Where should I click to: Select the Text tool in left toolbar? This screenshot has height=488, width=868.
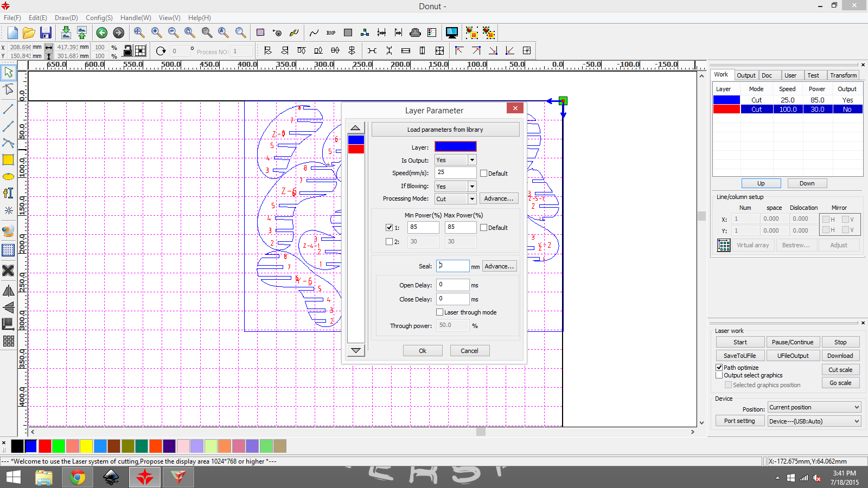click(x=8, y=193)
